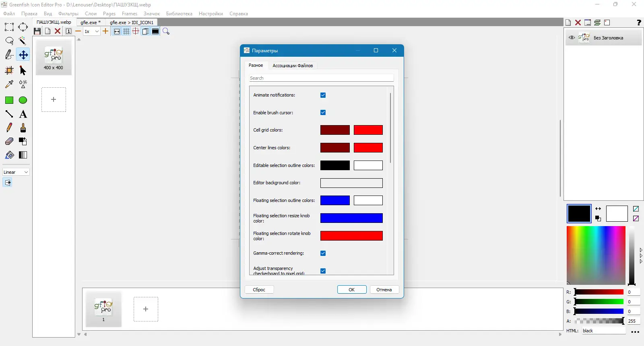Image resolution: width=644 pixels, height=346 pixels.
Task: Save the document with the floppy disk icon
Action: coord(37,31)
